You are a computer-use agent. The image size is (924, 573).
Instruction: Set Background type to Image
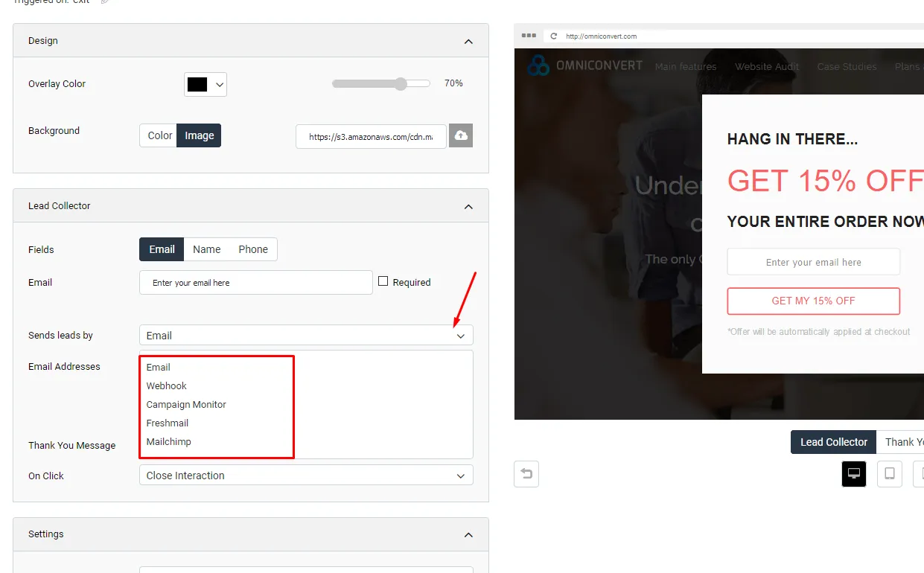coord(200,135)
